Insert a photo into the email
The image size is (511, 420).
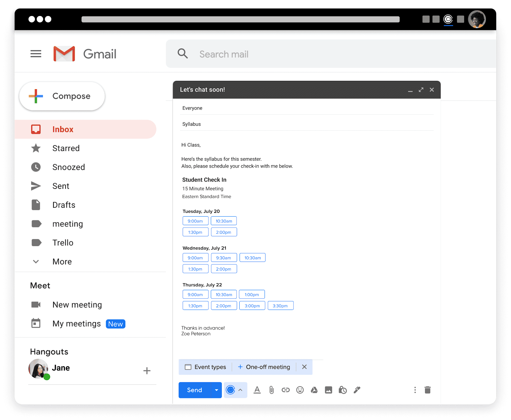[x=328, y=390]
